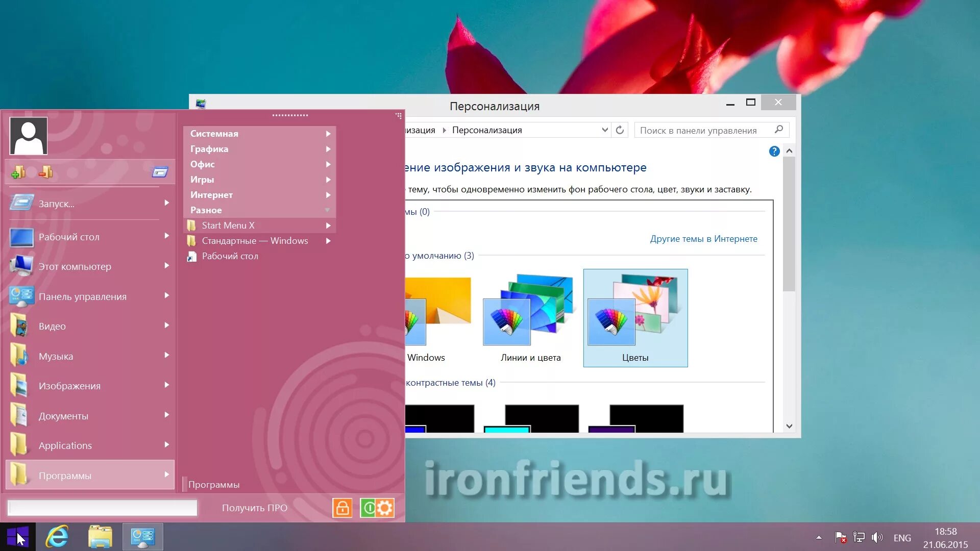Open the address bar history dropdown
980x551 pixels.
(605, 130)
